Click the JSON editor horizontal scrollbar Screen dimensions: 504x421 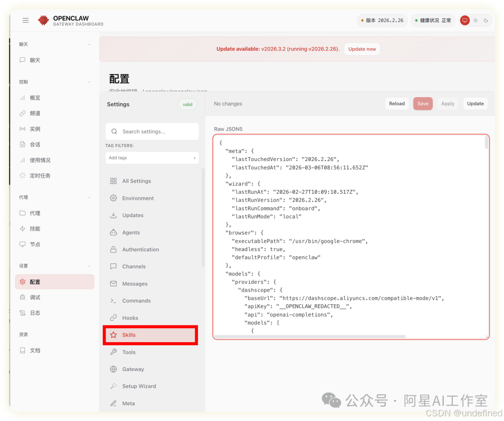pyautogui.click(x=310, y=337)
